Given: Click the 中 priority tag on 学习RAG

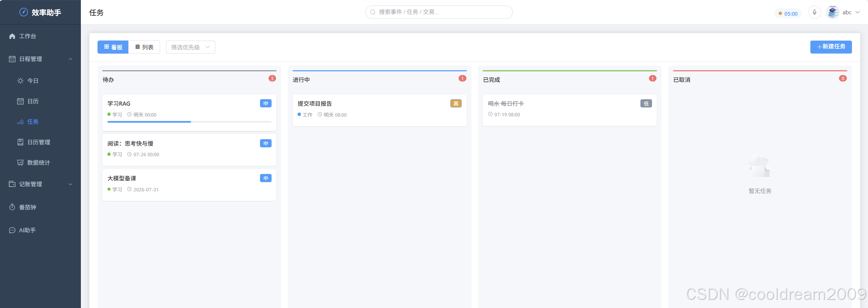Looking at the screenshot, I should (266, 103).
